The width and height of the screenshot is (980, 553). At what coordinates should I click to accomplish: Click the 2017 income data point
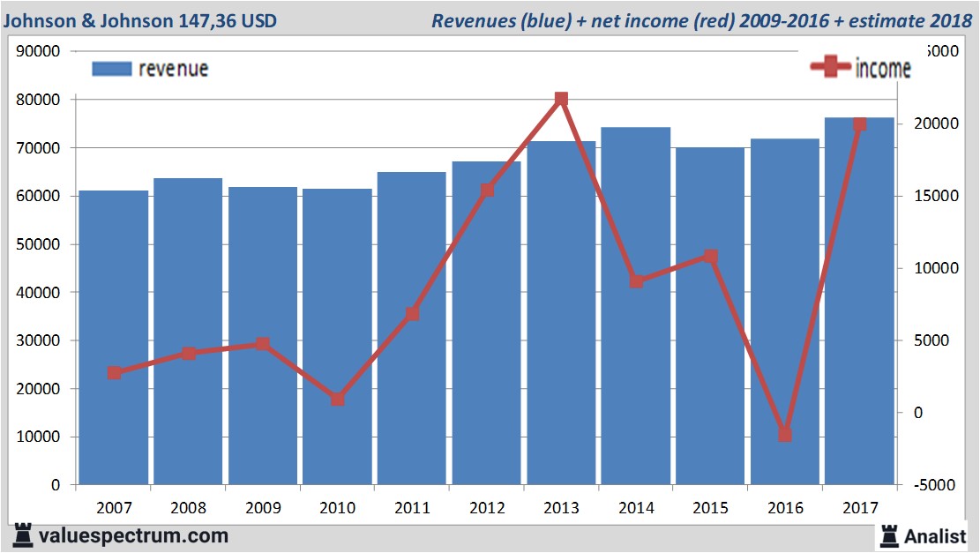coord(859,124)
